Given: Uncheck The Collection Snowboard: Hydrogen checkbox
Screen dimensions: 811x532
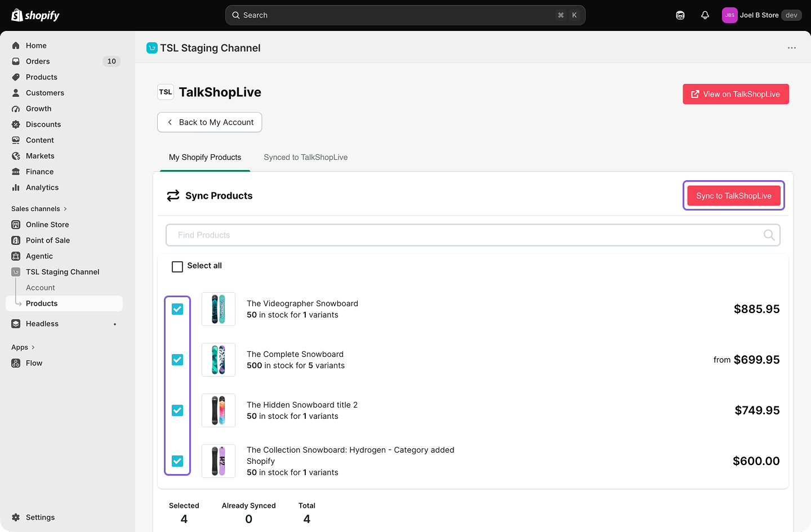Looking at the screenshot, I should click(x=177, y=461).
